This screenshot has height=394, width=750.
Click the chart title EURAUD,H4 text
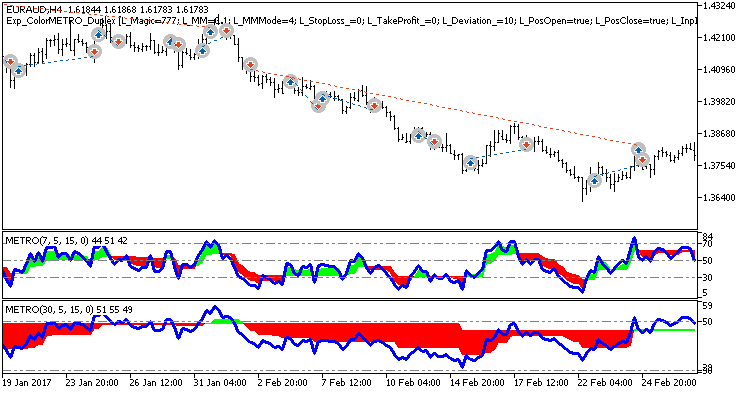34,10
